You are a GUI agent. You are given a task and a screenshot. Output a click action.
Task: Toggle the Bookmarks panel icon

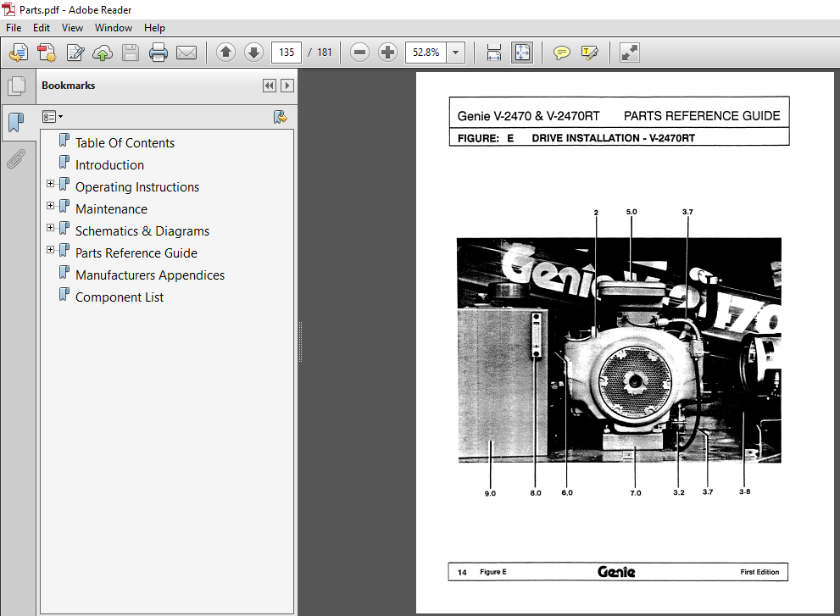[x=17, y=122]
